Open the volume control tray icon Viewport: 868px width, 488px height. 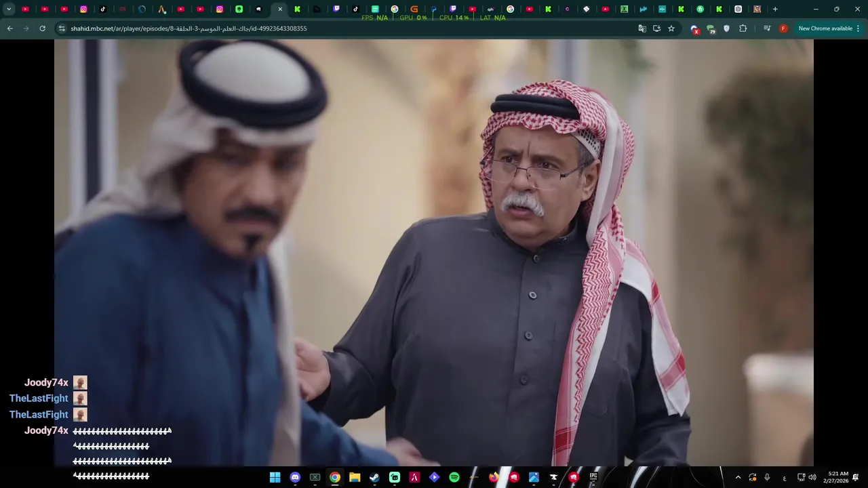point(812,477)
